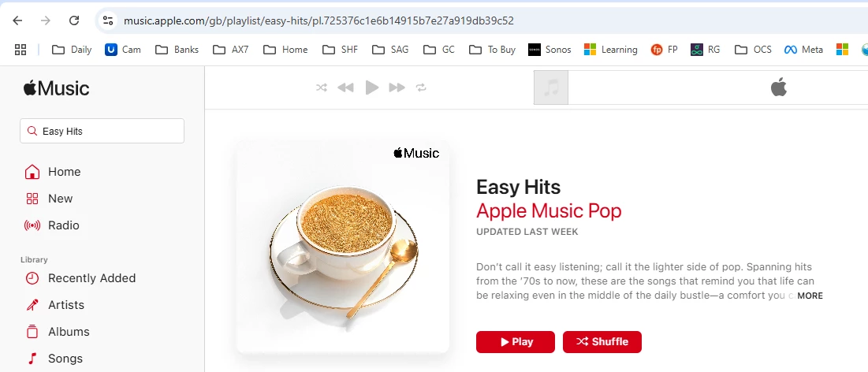Screen dimensions: 868x372
Task: Skip to next track in player bar
Action: click(x=397, y=87)
